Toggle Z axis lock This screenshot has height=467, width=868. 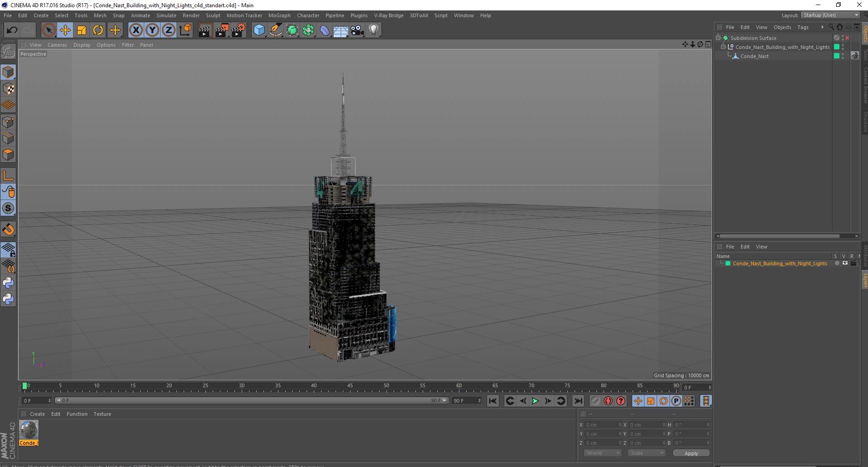(x=169, y=30)
